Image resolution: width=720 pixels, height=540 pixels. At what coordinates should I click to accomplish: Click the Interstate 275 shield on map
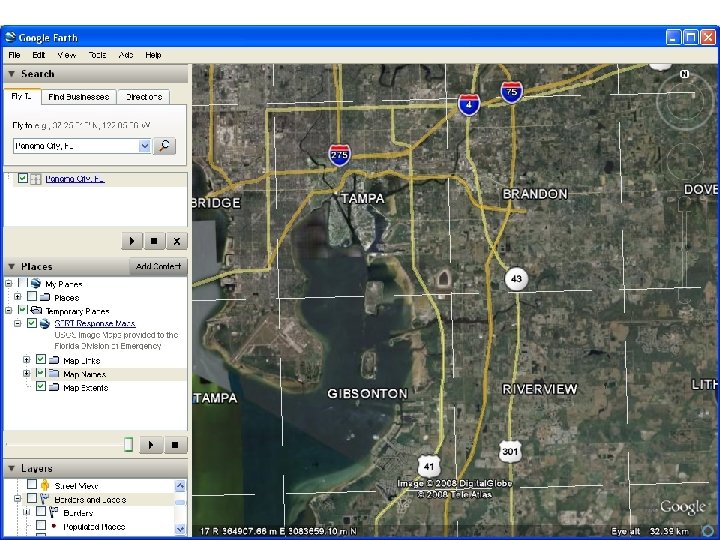340,155
